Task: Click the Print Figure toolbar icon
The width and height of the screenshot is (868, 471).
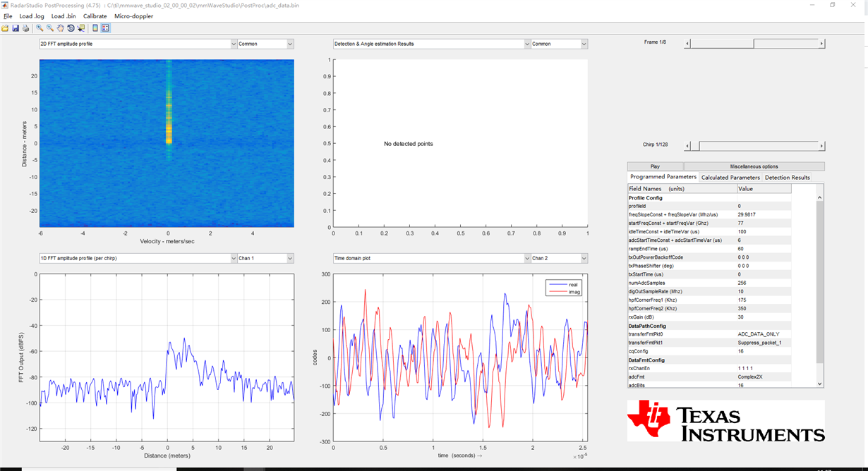Action: coord(26,28)
